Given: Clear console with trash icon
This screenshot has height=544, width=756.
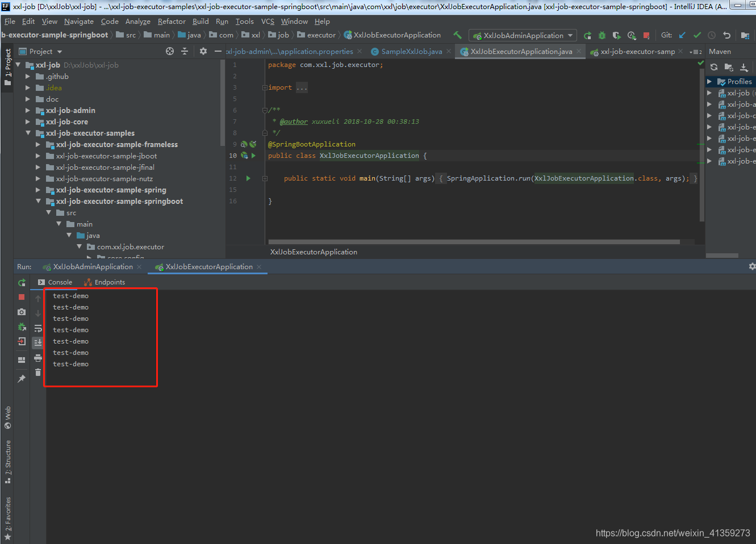Looking at the screenshot, I should point(38,373).
